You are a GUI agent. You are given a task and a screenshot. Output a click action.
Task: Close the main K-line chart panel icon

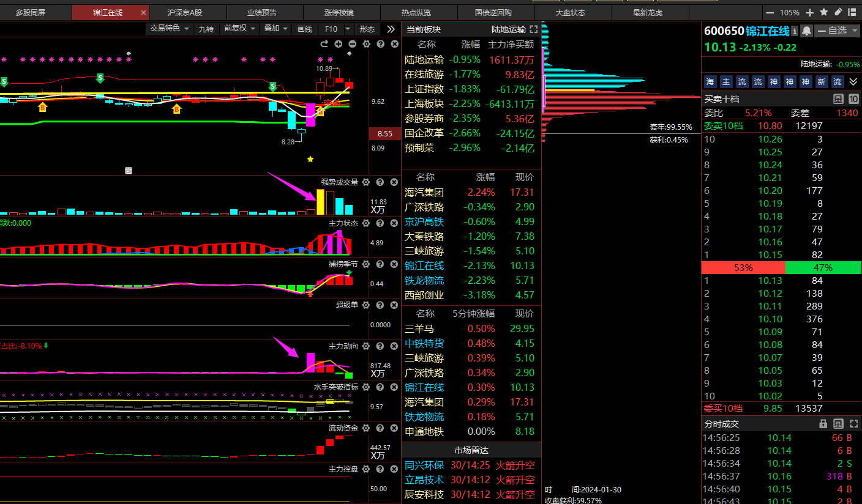[x=394, y=44]
